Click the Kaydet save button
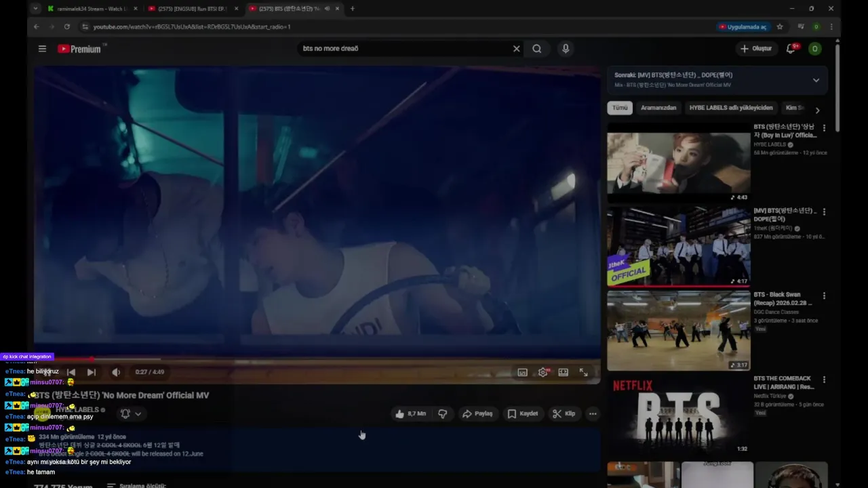 (x=523, y=413)
